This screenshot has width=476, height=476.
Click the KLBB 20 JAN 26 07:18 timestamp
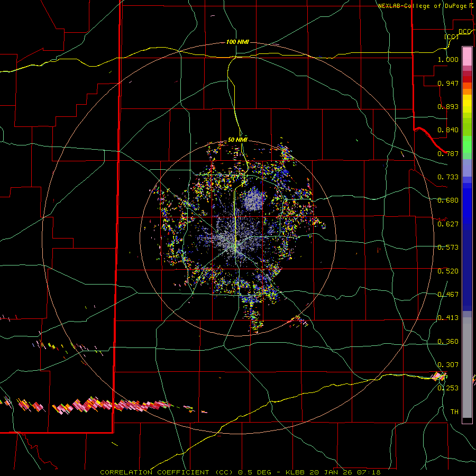pyautogui.click(x=333, y=472)
